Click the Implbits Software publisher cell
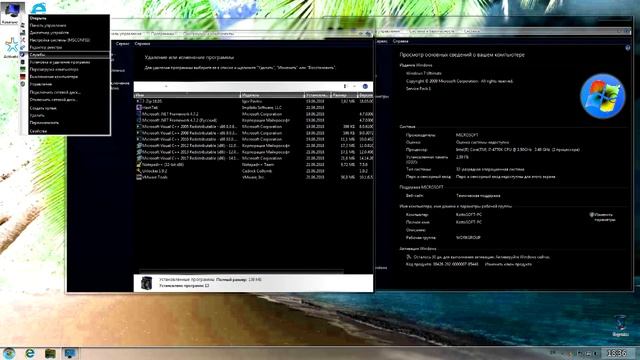The width and height of the screenshot is (640, 360). 262,107
